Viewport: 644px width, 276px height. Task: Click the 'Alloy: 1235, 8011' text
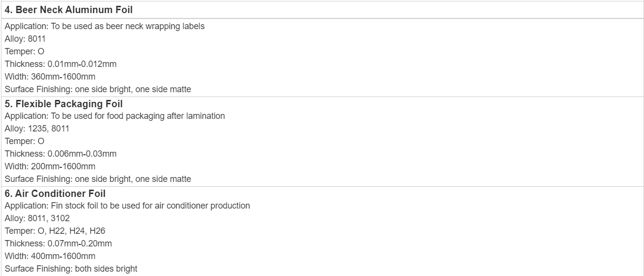(37, 129)
